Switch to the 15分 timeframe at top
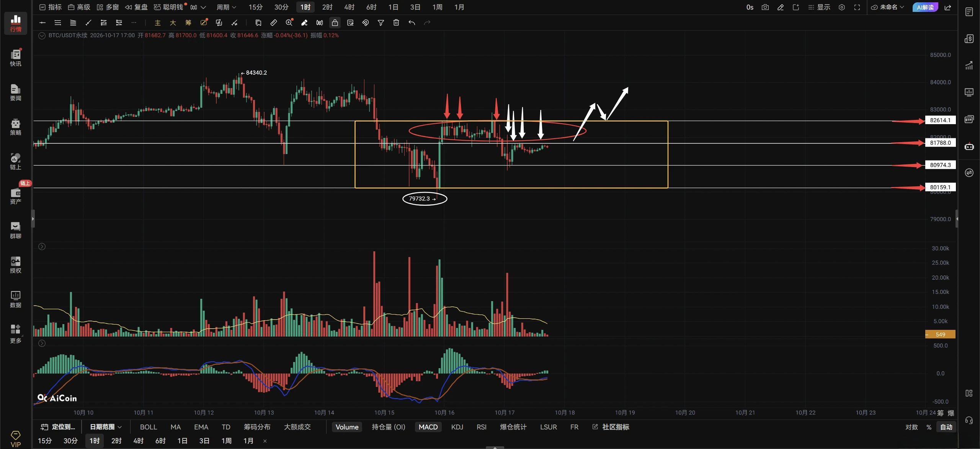Viewport: 980px width, 449px height. click(255, 7)
